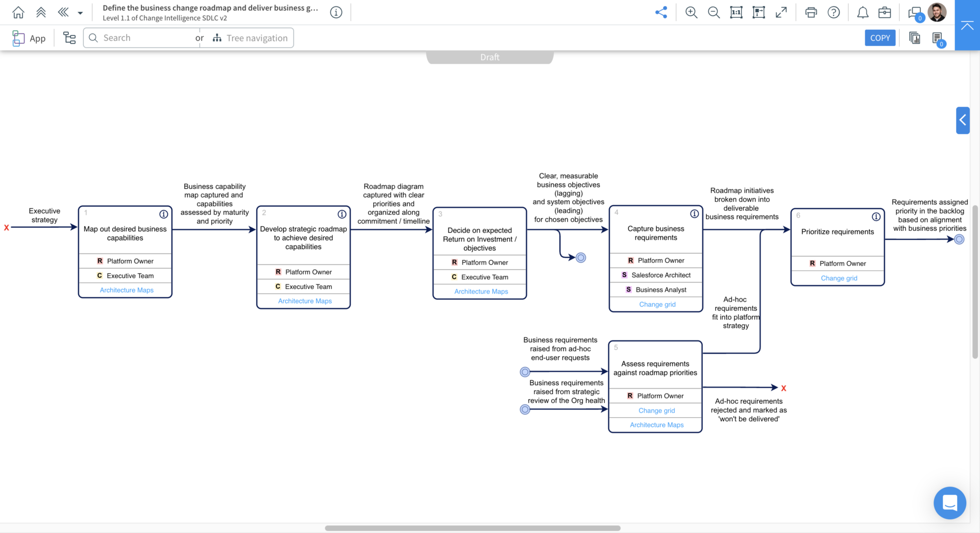
Task: Open the toolbox briefcase icon
Action: coord(885,12)
